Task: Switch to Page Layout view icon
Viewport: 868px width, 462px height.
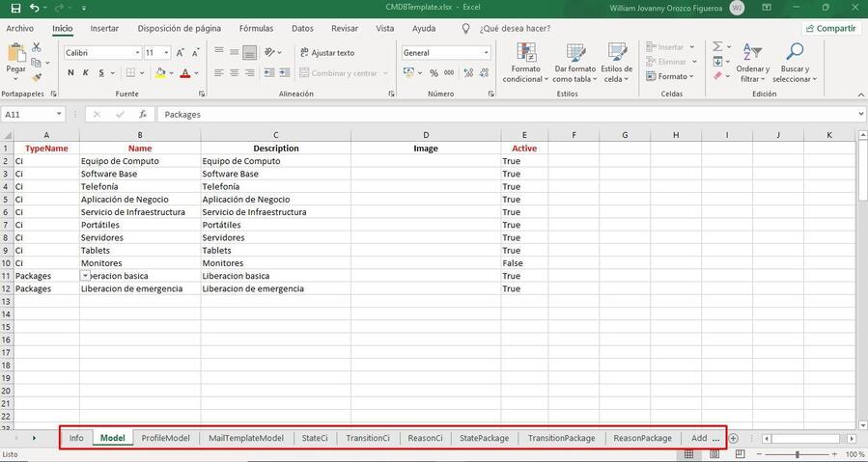Action: tap(714, 454)
